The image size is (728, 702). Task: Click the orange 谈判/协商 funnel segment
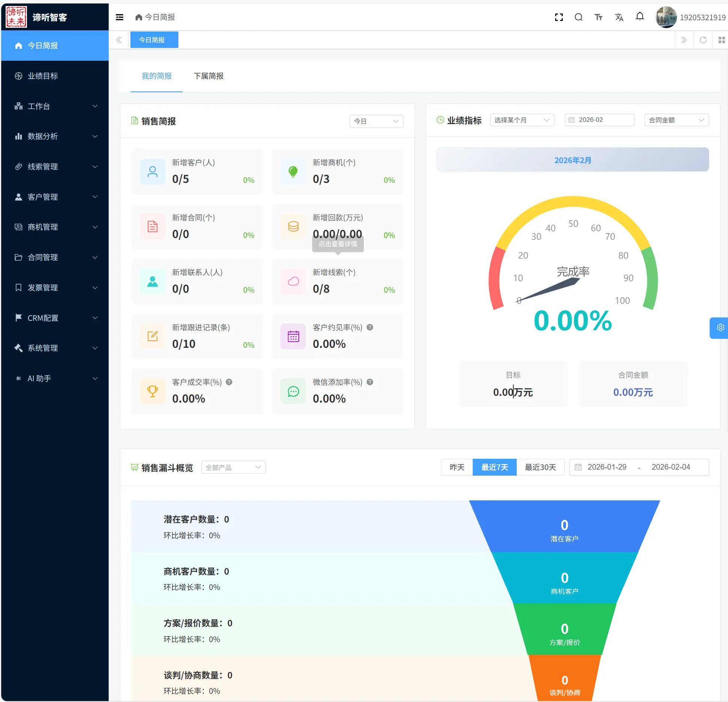click(564, 678)
